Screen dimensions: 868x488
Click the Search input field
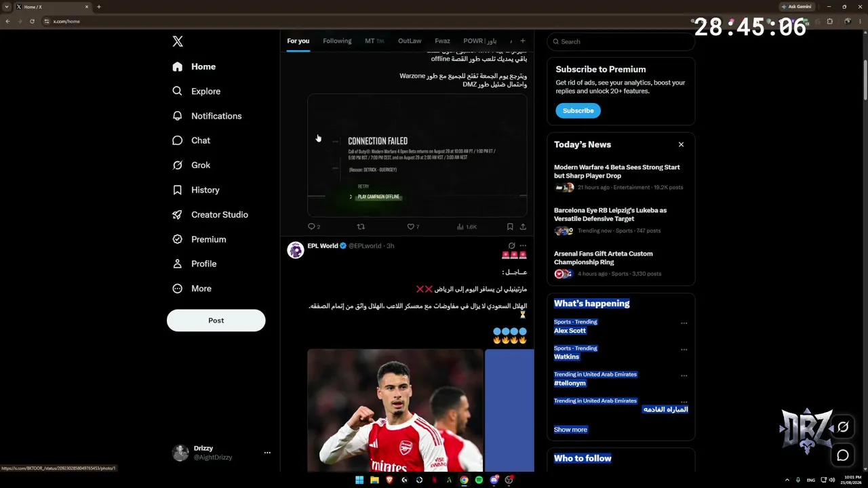click(x=621, y=41)
